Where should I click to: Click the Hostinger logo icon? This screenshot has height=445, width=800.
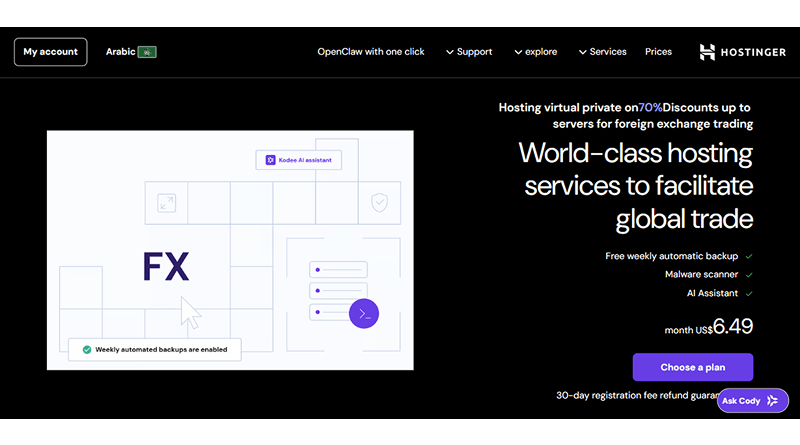[707, 52]
